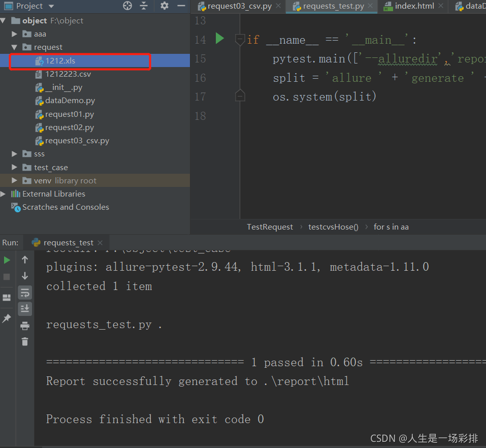486x448 pixels.
Task: Toggle scroll to end in Run console
Action: pyautogui.click(x=25, y=309)
